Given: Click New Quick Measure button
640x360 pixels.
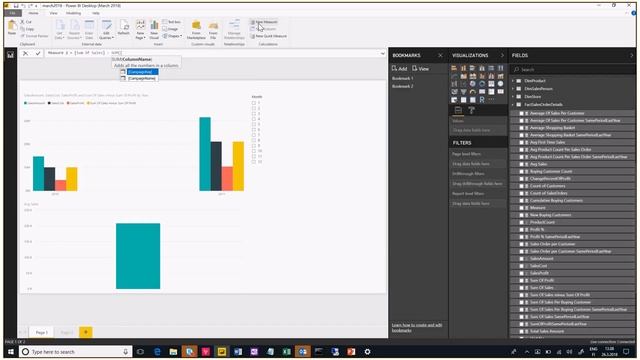Looking at the screenshot, I should (269, 36).
